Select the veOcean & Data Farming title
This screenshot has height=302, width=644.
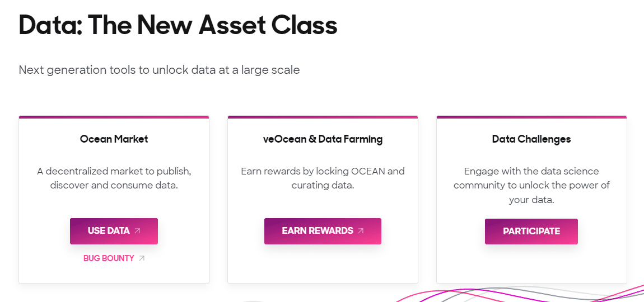point(323,139)
